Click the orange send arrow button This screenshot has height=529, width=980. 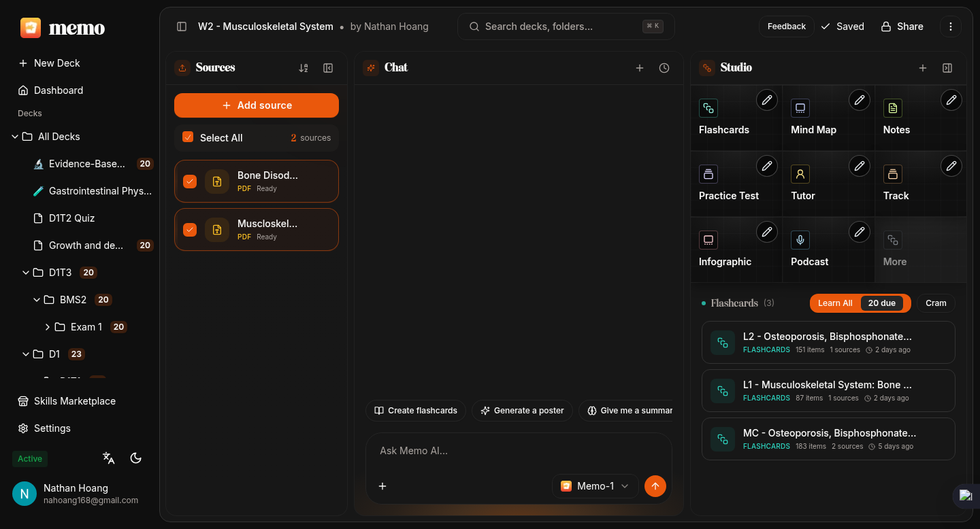tap(655, 486)
